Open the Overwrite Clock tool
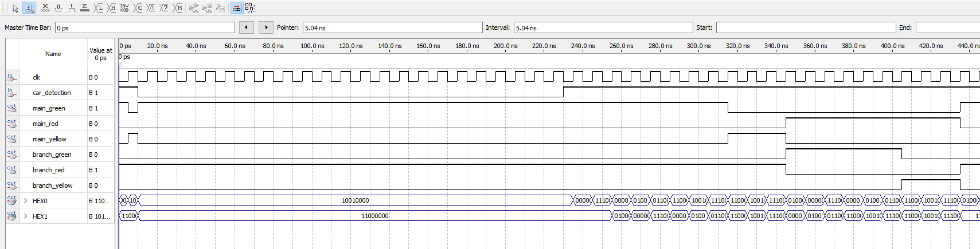Viewport: 980px width, 249px height. (x=151, y=8)
